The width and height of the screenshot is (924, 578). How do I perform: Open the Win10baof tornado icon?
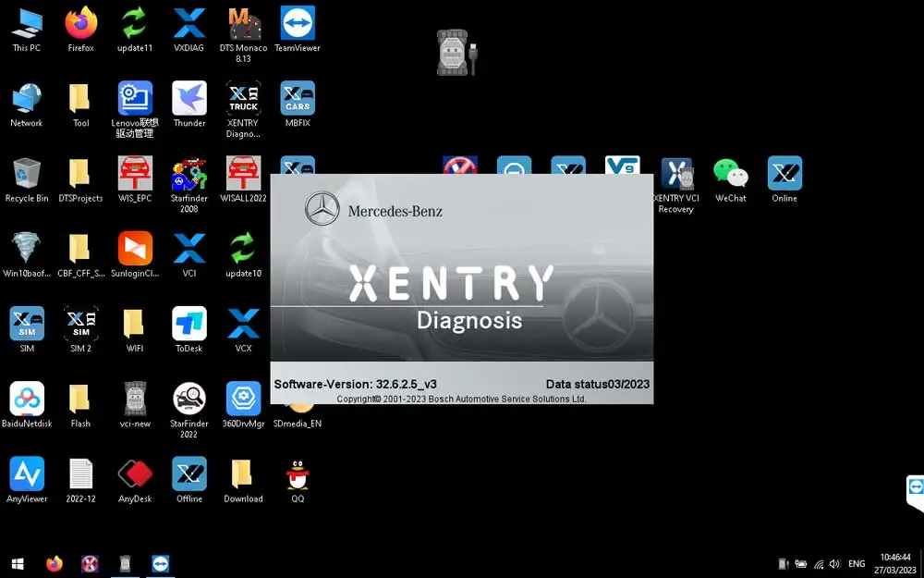coord(27,255)
